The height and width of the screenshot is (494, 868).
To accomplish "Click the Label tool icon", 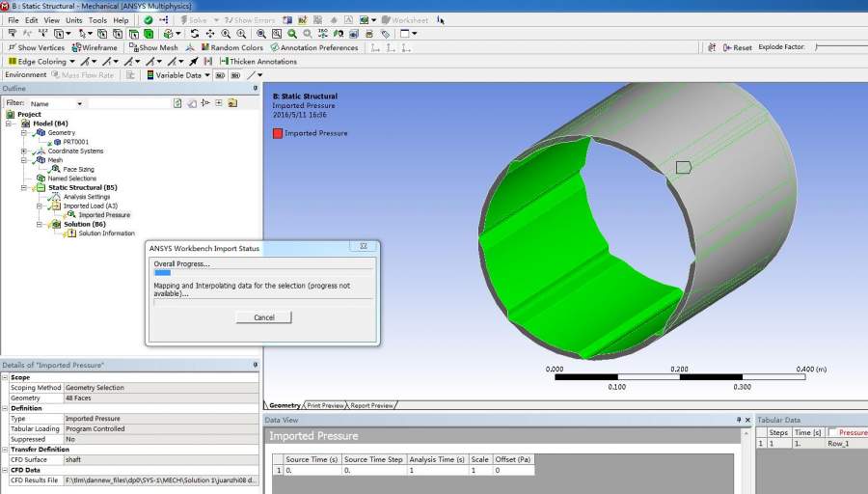I will pos(12,33).
